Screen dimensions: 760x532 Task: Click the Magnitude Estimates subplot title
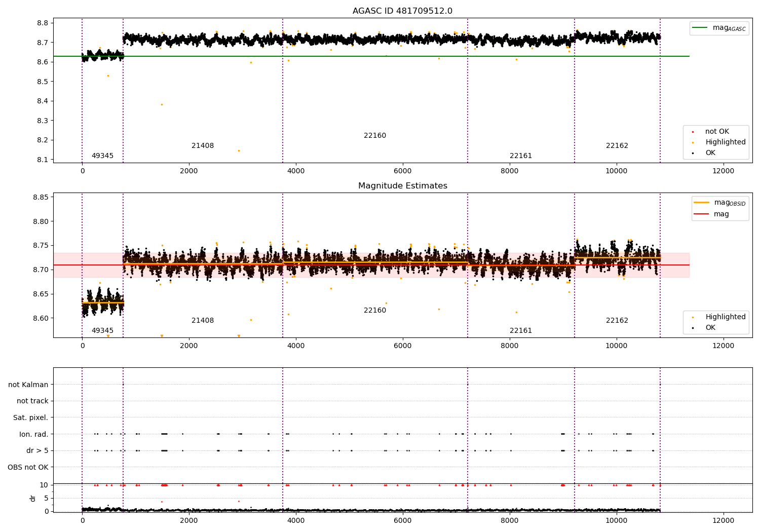(402, 186)
